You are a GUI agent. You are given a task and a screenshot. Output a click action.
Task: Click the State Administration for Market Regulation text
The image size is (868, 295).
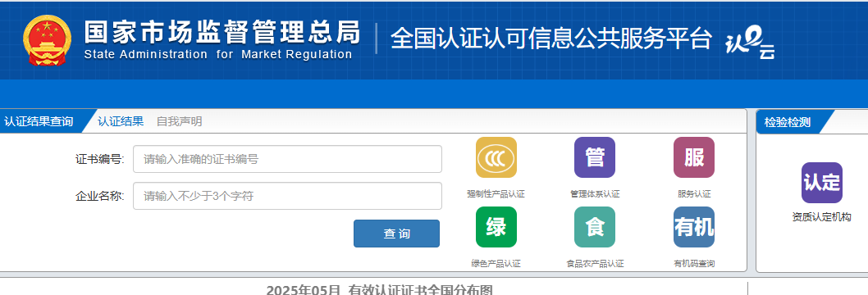coord(218,55)
